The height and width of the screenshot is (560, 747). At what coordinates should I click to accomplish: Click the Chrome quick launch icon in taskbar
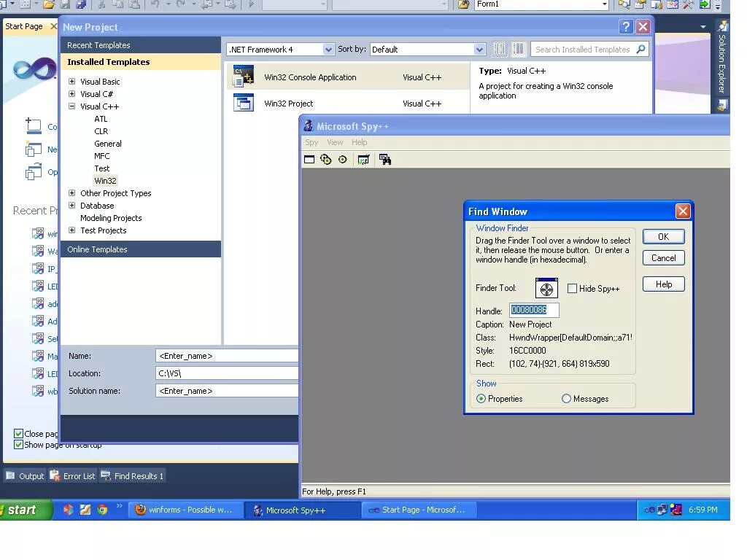[x=102, y=510]
